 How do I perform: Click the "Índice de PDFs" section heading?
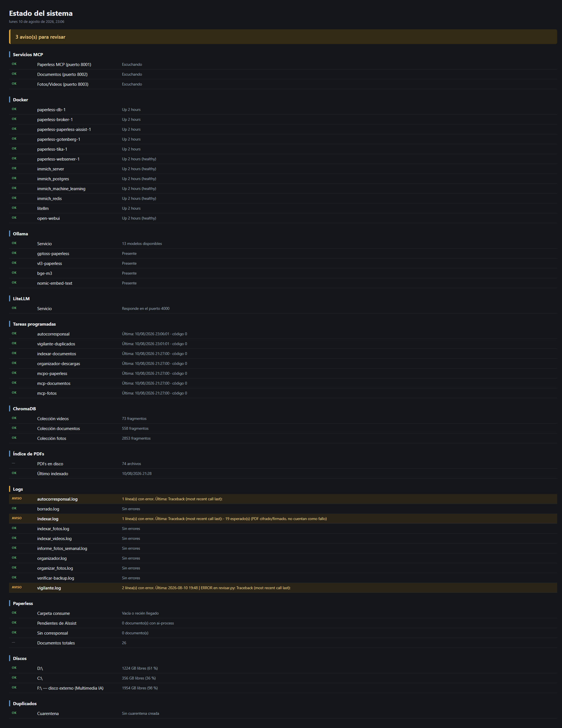tap(28, 454)
